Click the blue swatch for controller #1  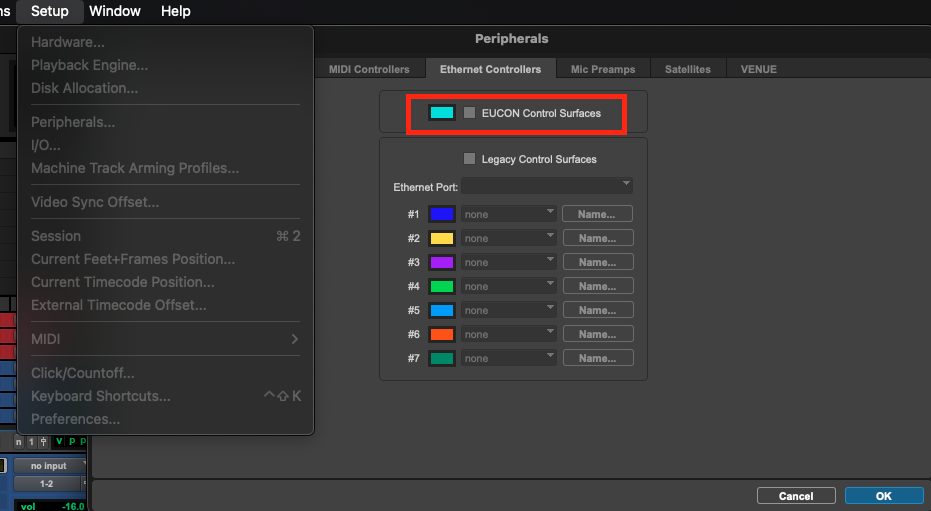[442, 214]
